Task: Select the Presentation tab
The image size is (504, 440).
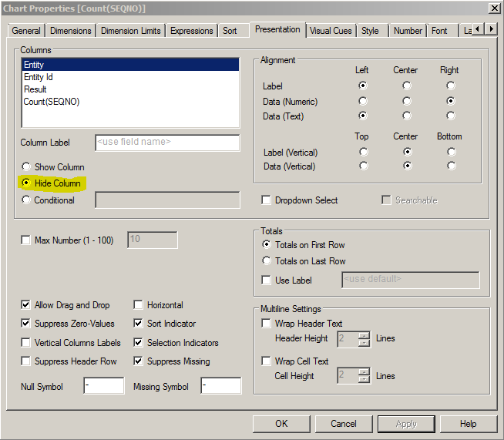Action: coord(277,29)
